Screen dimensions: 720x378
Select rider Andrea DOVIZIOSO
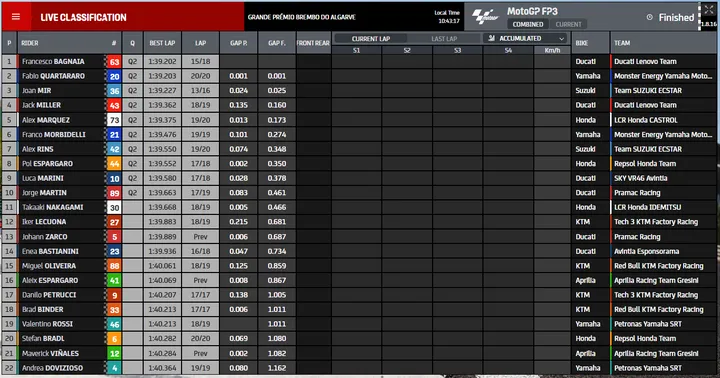pyautogui.click(x=52, y=368)
